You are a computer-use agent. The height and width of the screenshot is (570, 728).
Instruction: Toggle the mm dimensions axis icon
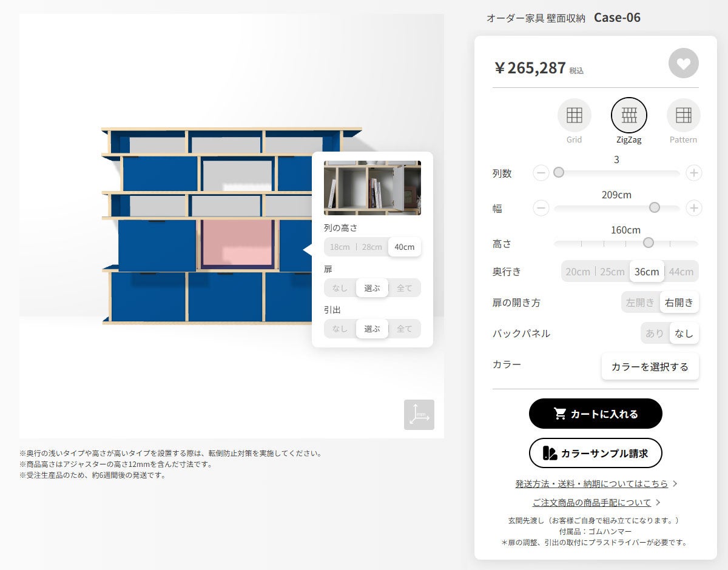coord(419,415)
